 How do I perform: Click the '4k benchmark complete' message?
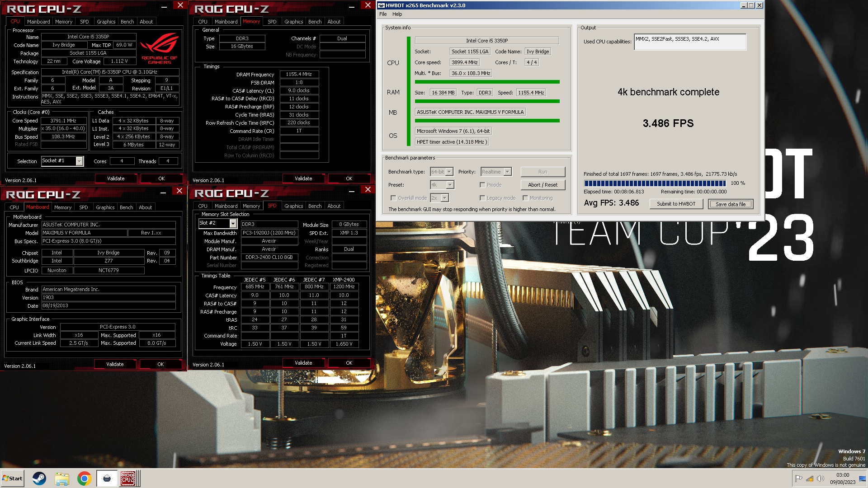668,92
